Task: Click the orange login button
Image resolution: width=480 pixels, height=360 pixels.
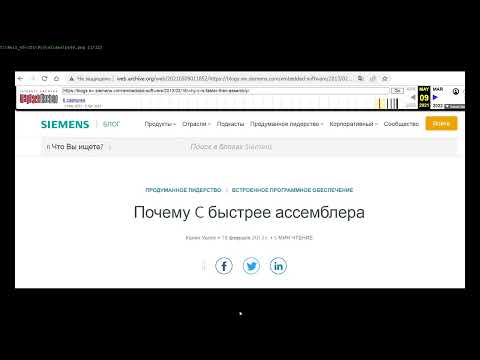Action: click(441, 124)
